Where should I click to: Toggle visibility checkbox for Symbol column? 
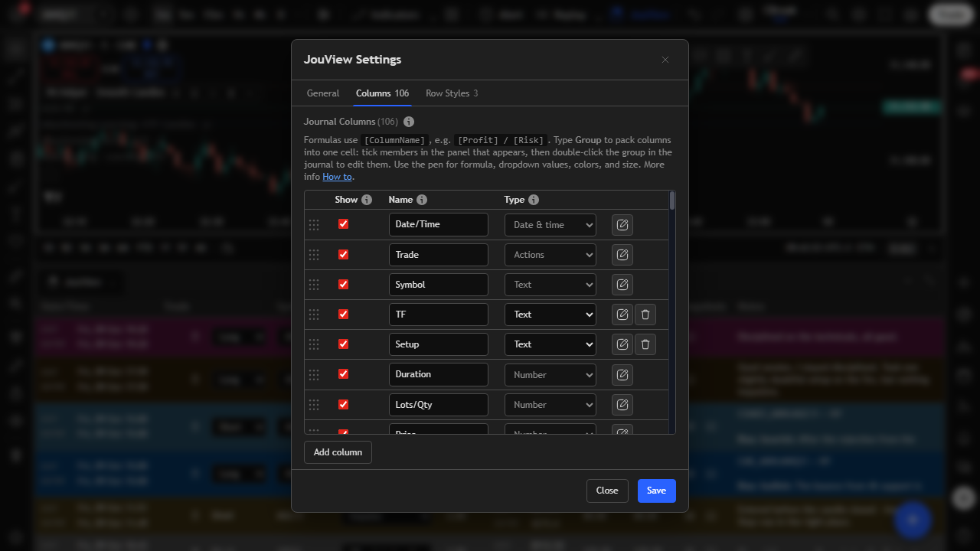pyautogui.click(x=343, y=285)
